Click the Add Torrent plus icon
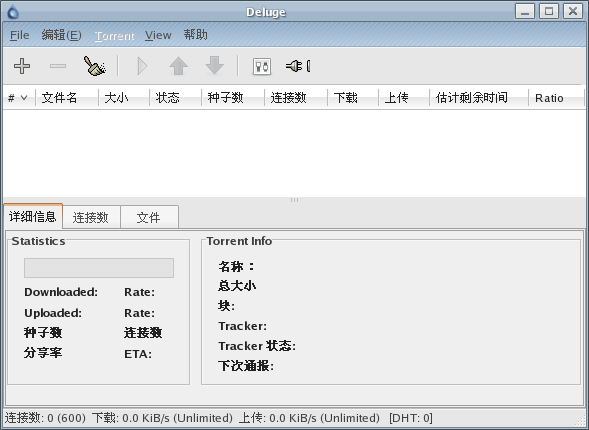Screen dimensions: 589x430 point(22,66)
